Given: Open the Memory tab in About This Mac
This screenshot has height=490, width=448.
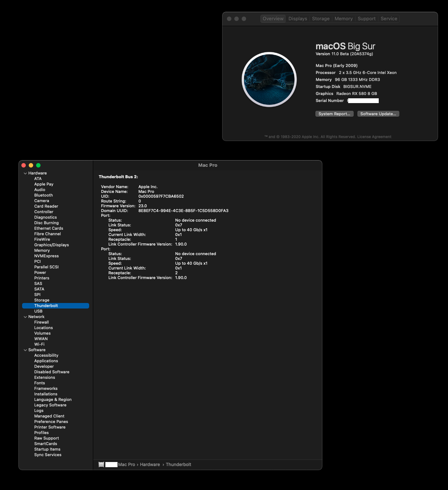Looking at the screenshot, I should pyautogui.click(x=343, y=19).
